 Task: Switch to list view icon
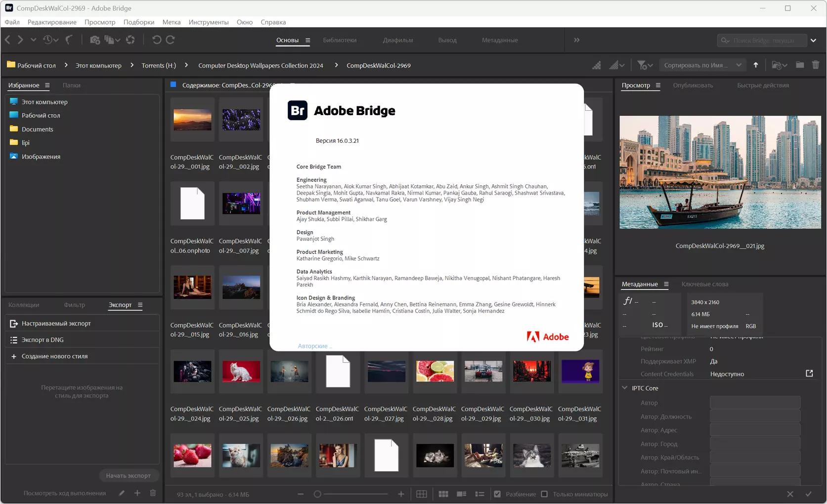(x=479, y=494)
